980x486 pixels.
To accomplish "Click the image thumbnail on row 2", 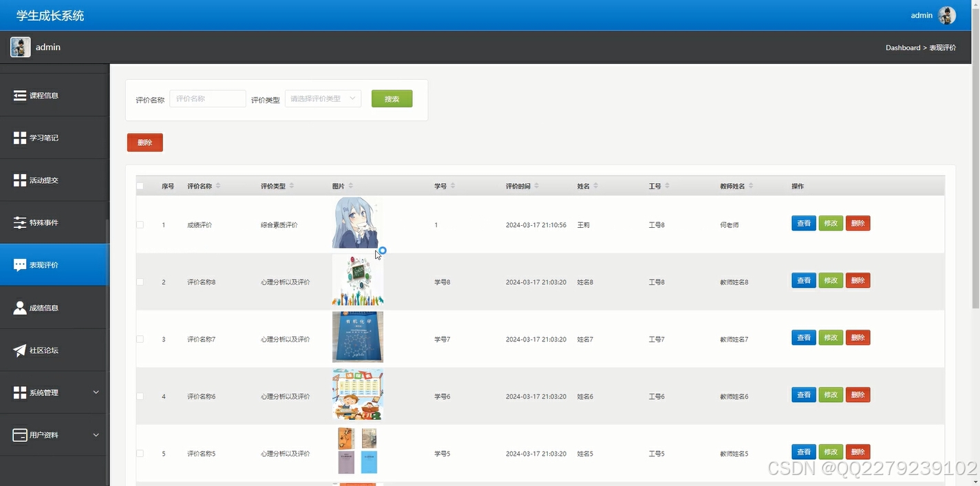I will point(357,280).
